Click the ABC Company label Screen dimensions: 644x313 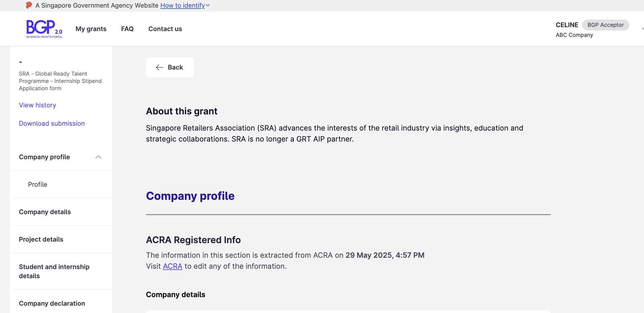click(574, 35)
